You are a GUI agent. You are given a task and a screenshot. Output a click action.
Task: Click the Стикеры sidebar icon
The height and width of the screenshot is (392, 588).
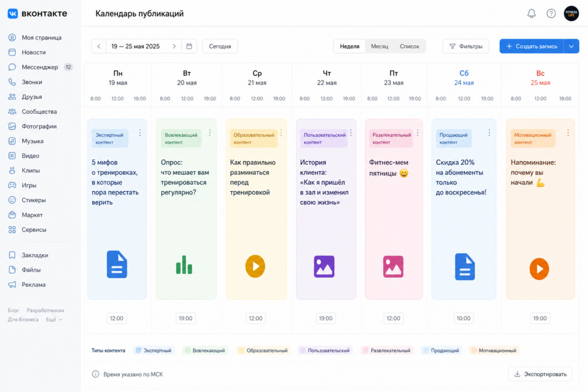13,200
